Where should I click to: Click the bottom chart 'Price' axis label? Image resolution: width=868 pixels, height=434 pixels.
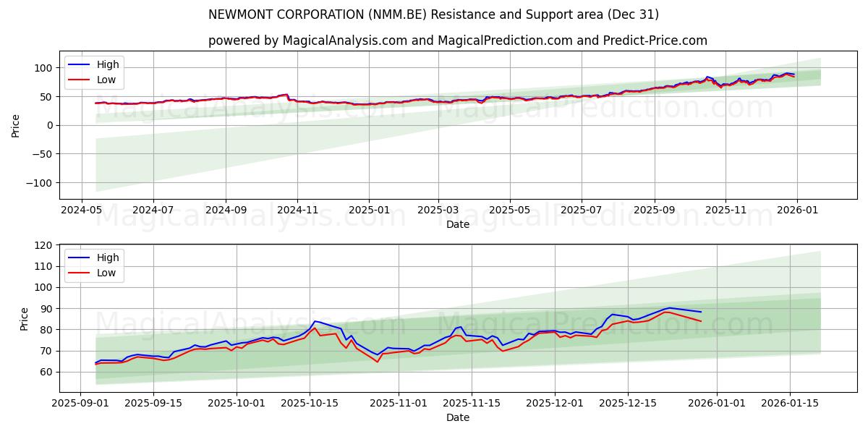(25, 318)
